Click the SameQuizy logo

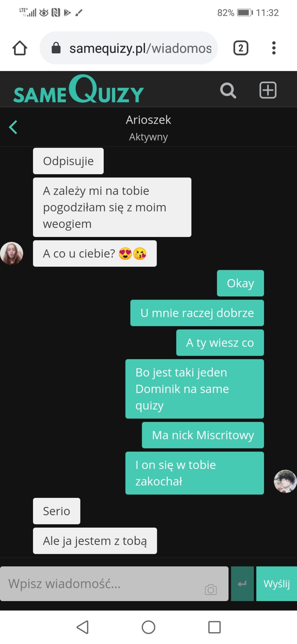78,89
